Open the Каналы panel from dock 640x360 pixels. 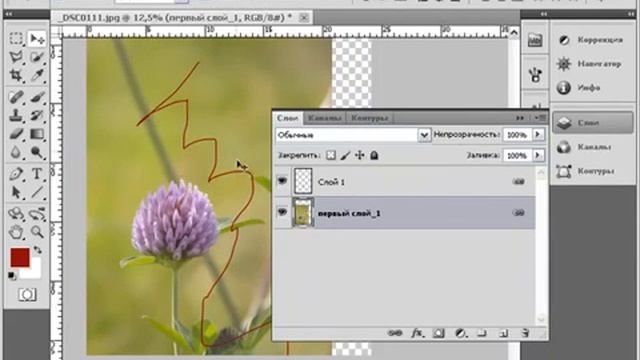(x=593, y=147)
